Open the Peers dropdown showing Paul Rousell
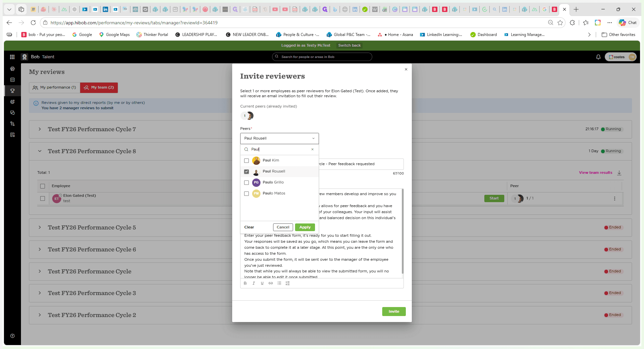The image size is (644, 349). point(279,139)
